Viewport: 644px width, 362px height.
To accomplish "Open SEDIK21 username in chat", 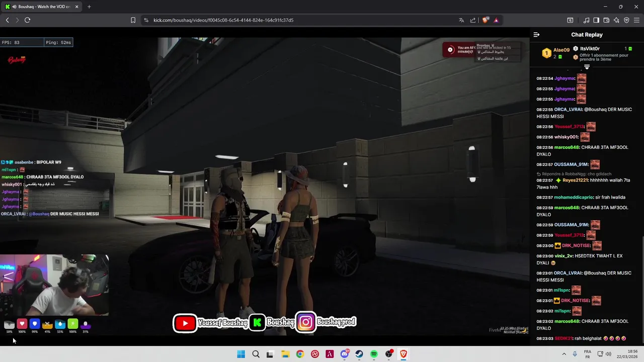I will click(563, 338).
